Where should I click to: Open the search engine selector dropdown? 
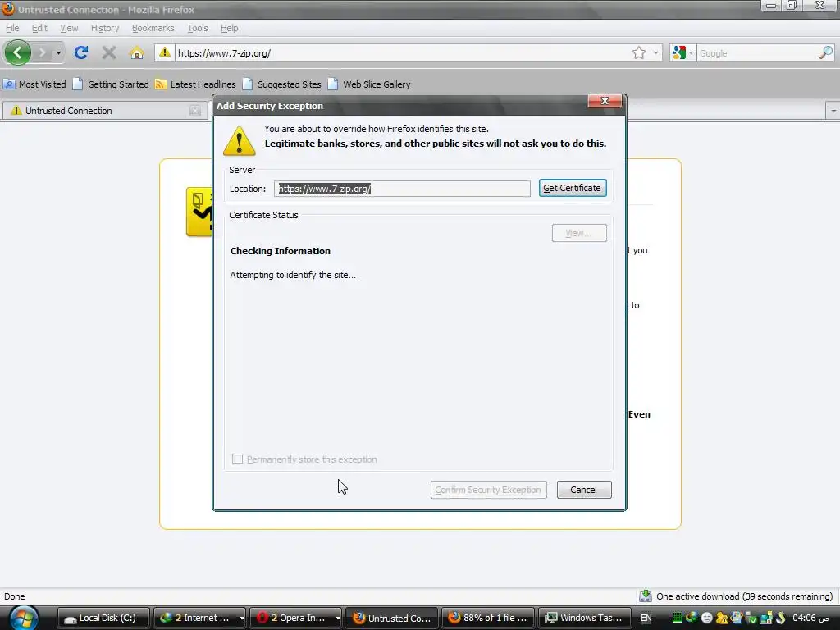pyautogui.click(x=683, y=52)
